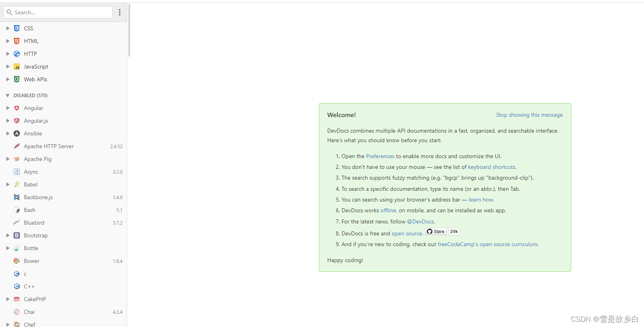Open the offline link

click(x=388, y=210)
